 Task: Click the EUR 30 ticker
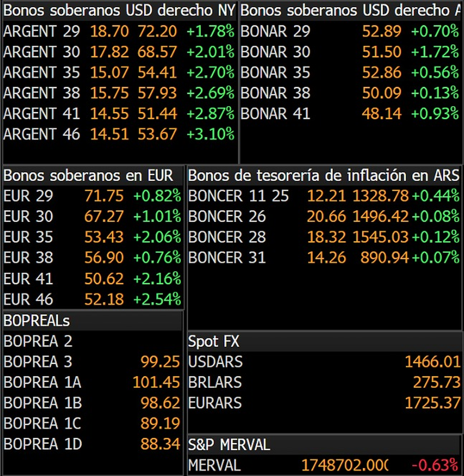click(28, 216)
